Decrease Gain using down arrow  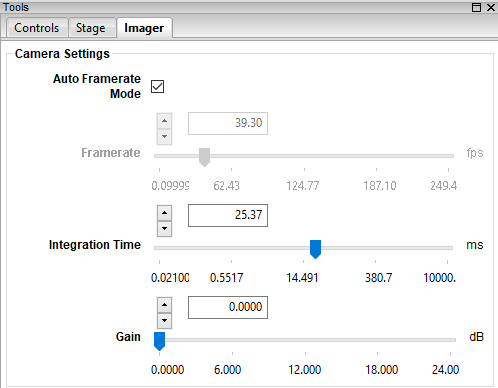164,321
